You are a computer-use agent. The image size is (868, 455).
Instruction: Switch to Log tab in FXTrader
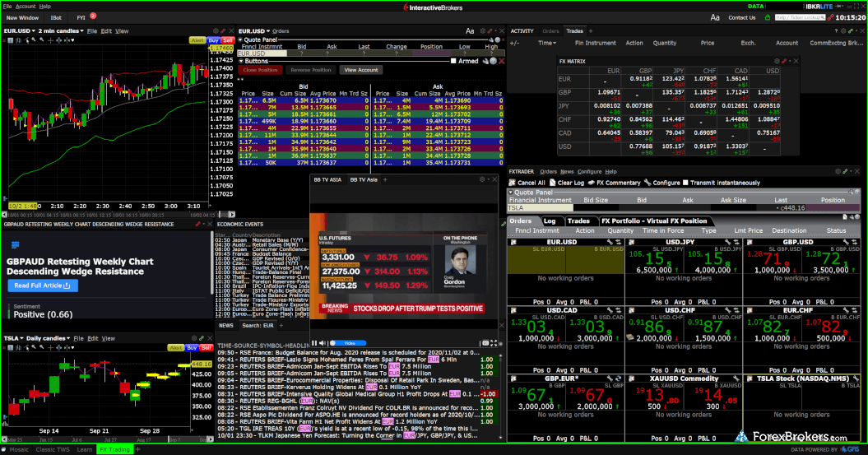(x=550, y=221)
